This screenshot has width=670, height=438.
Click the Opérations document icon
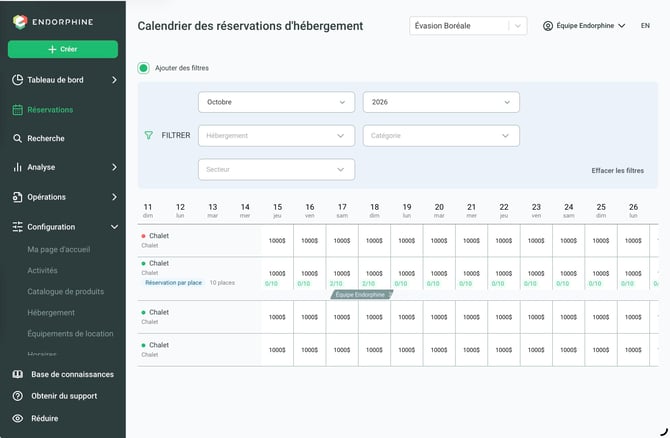click(18, 197)
